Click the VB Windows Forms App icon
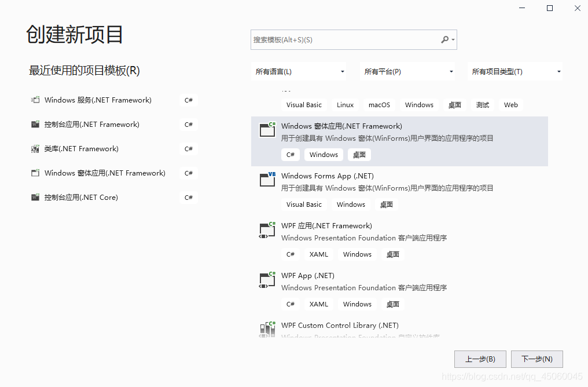Image resolution: width=588 pixels, height=387 pixels. (x=268, y=179)
